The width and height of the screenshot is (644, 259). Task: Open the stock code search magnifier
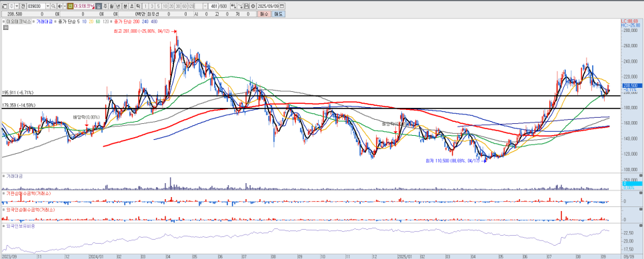(53, 6)
